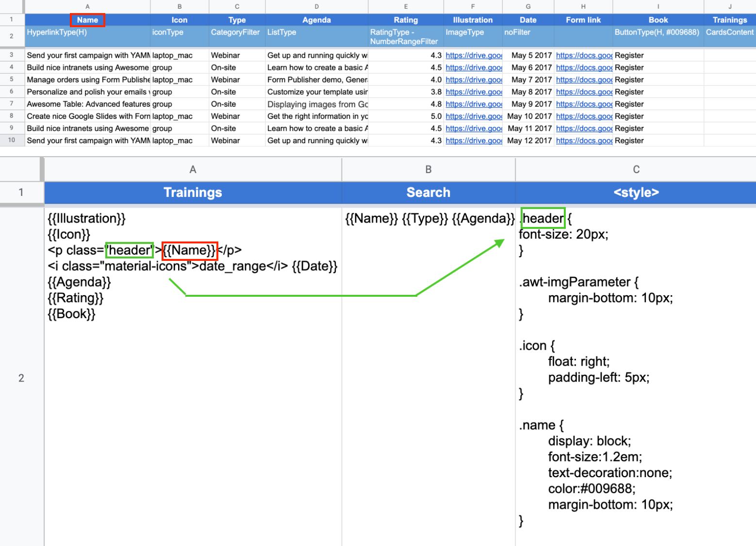This screenshot has width=756, height=546.
Task: Select row 1 header in bottom sheet
Action: [x=21, y=193]
